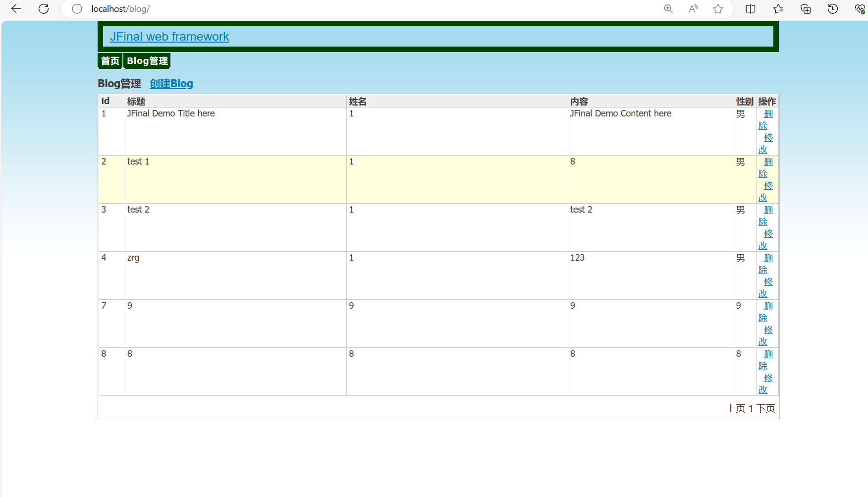Select page number 1 in pagination
The width and height of the screenshot is (868, 497).
click(751, 408)
